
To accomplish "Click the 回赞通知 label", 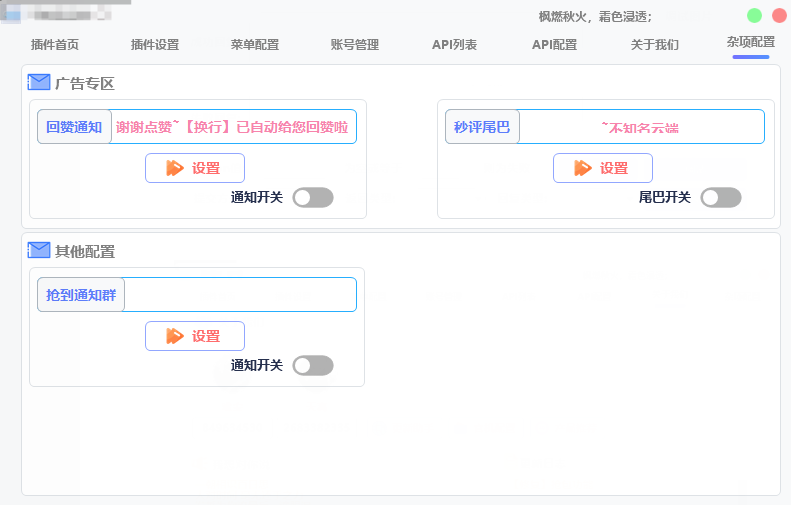I will (x=74, y=127).
